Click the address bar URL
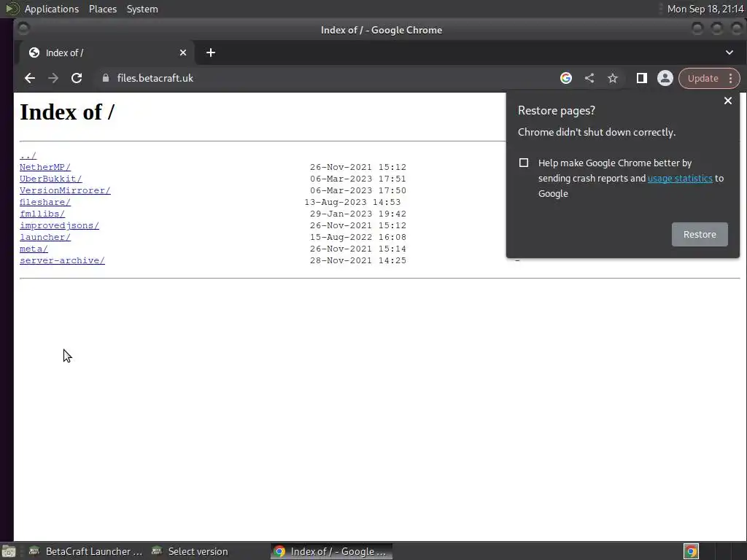 155,78
